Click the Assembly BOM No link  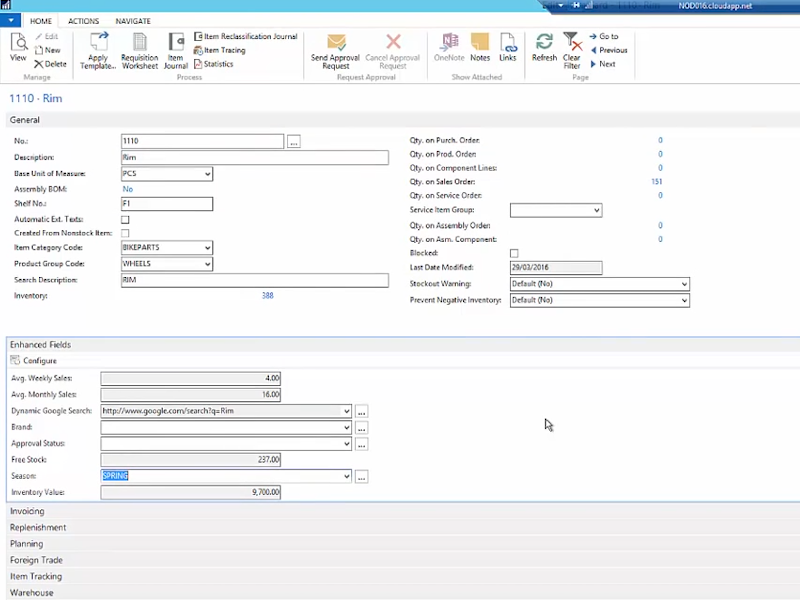tap(128, 189)
